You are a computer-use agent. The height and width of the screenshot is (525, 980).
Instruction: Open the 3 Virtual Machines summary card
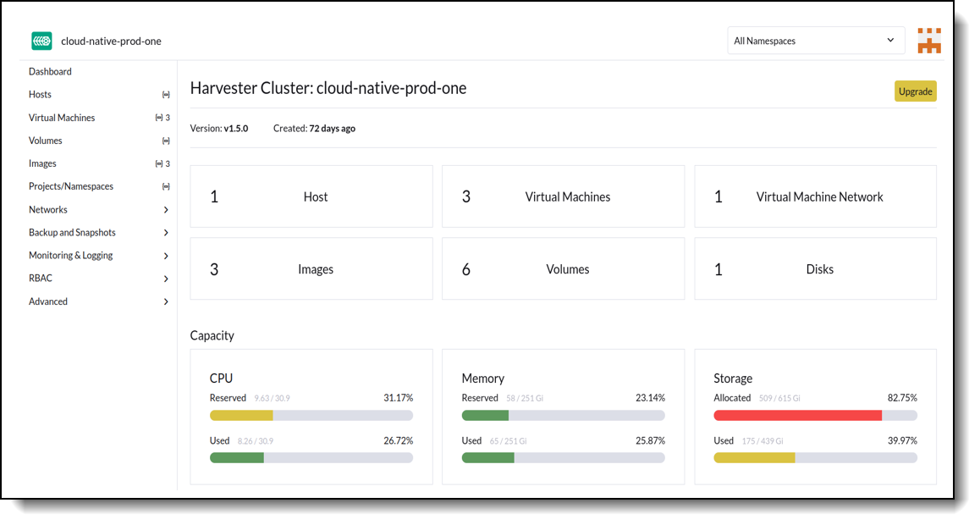(x=563, y=196)
